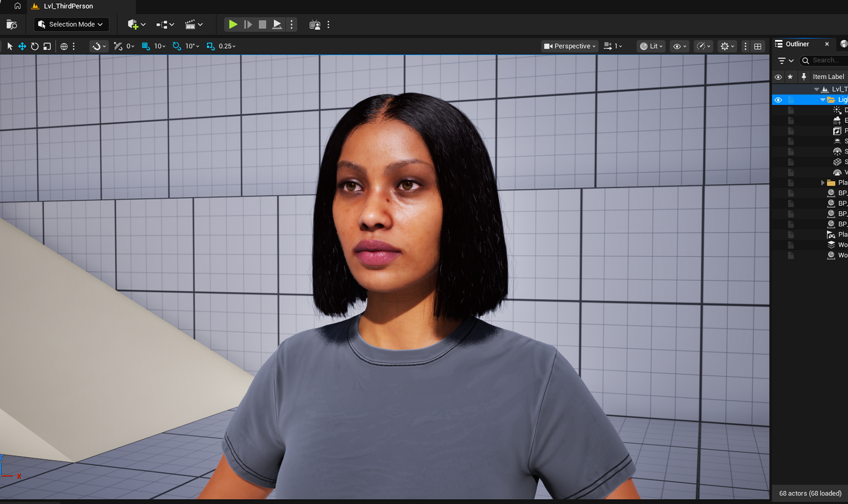848x504 pixels.
Task: Open the Blueprints toolbar icon
Action: [x=162, y=24]
